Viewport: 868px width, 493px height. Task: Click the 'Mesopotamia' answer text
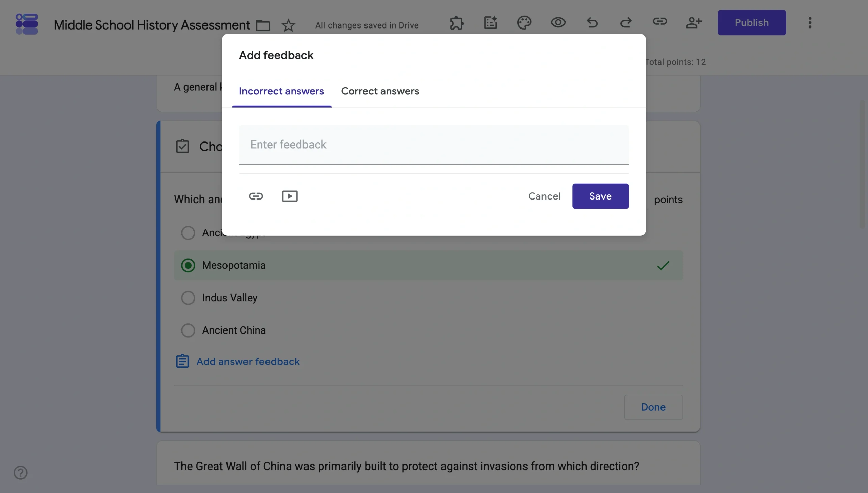234,265
